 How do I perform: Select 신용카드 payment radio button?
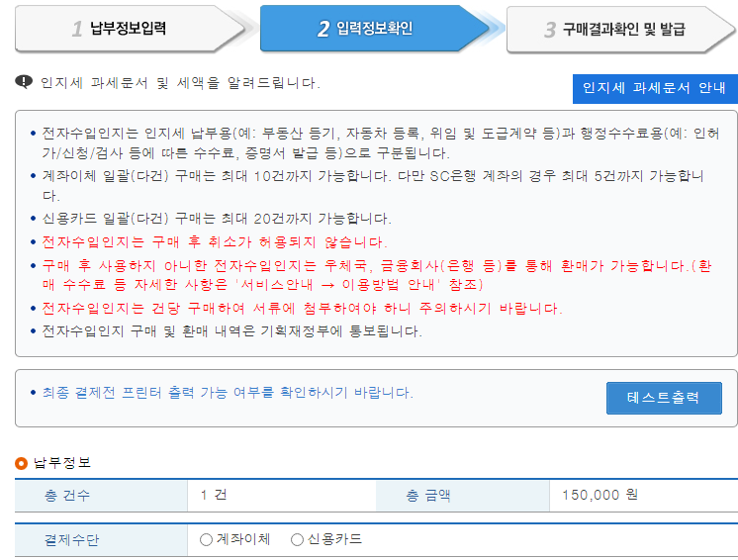297,539
